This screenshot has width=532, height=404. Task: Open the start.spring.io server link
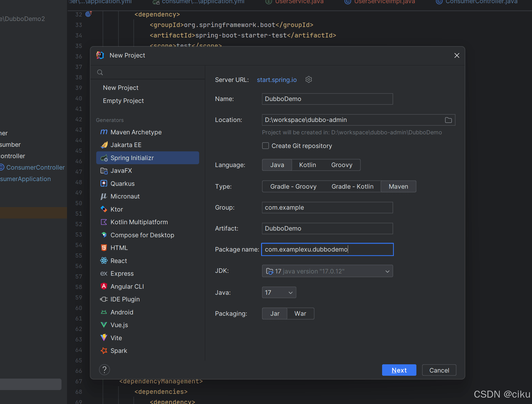pos(277,80)
